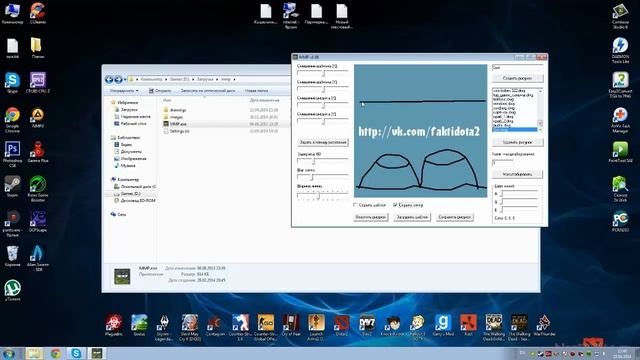Select the CPUID CPU-Z desktop icon
Viewport: 640px width, 360px height.
click(38, 83)
